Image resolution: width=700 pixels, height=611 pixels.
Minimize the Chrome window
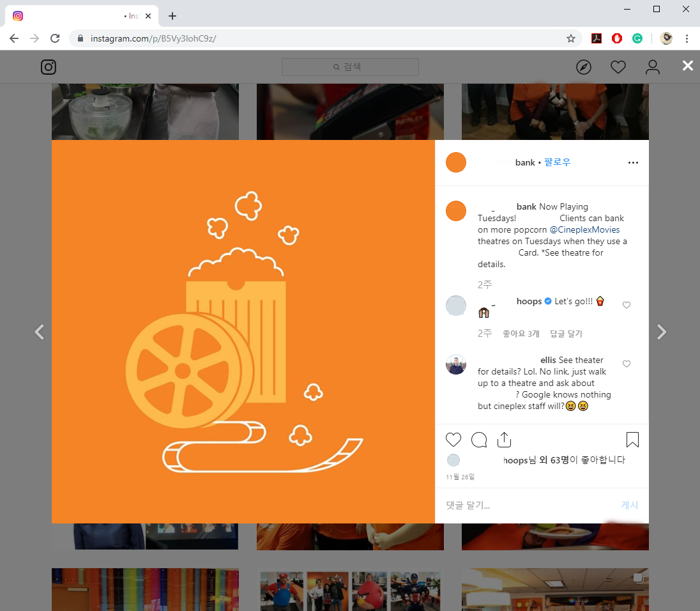[627, 9]
